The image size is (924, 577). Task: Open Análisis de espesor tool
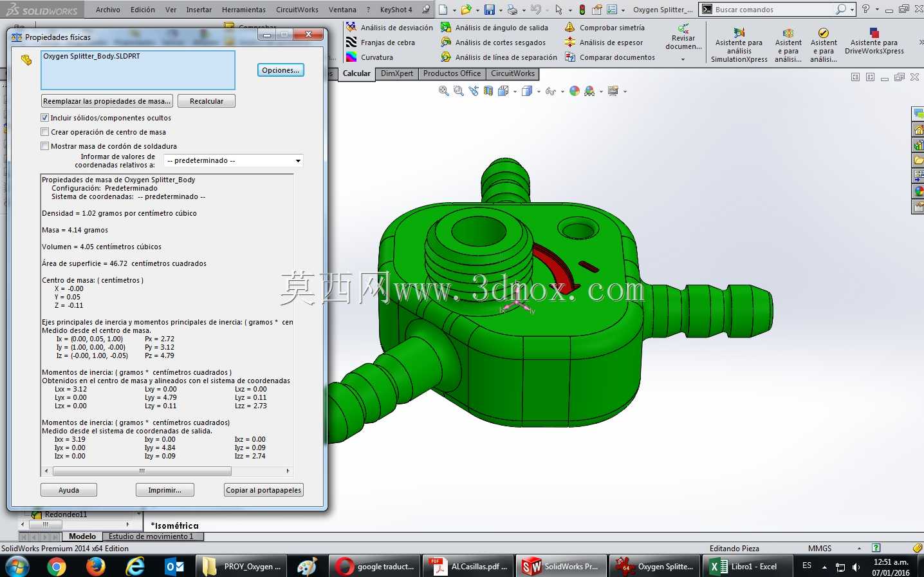(604, 43)
